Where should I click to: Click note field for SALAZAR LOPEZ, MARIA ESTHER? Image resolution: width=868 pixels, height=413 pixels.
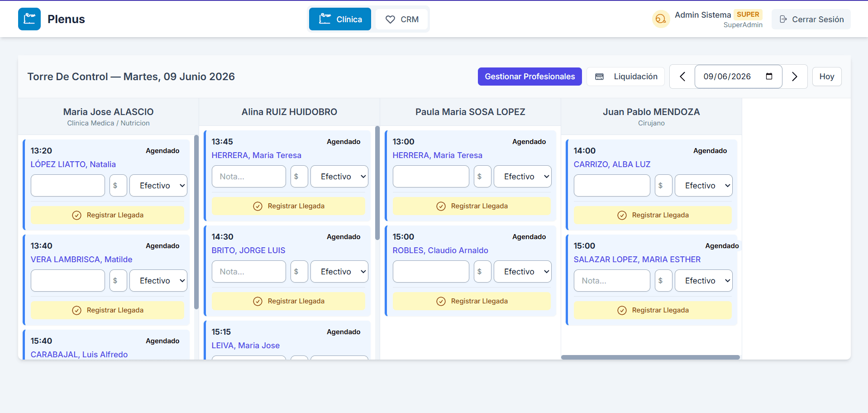click(612, 281)
